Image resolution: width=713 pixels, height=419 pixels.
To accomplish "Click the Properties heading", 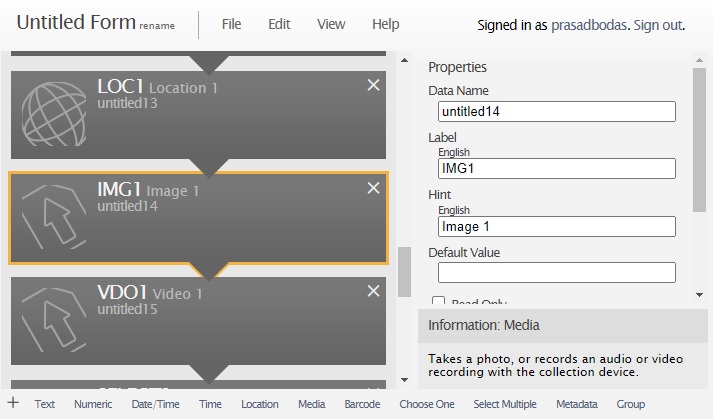I will pyautogui.click(x=457, y=67).
